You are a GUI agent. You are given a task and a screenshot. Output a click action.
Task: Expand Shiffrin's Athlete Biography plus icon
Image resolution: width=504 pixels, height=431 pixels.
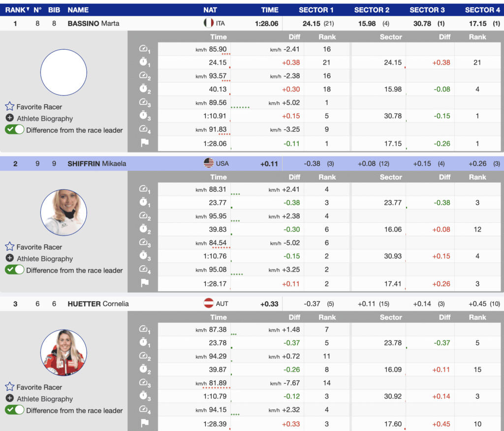point(9,259)
